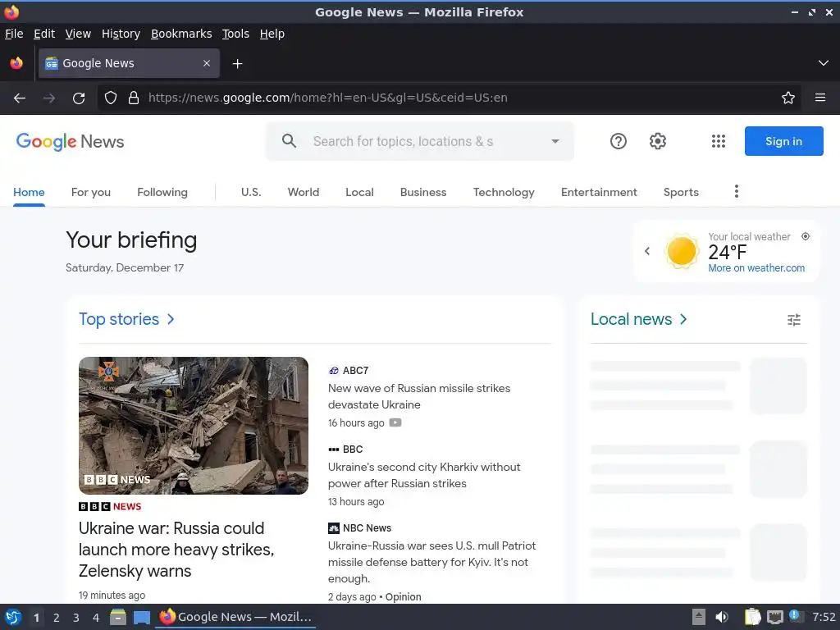The width and height of the screenshot is (840, 630).
Task: Open the Entertainment section
Action: [x=599, y=192]
